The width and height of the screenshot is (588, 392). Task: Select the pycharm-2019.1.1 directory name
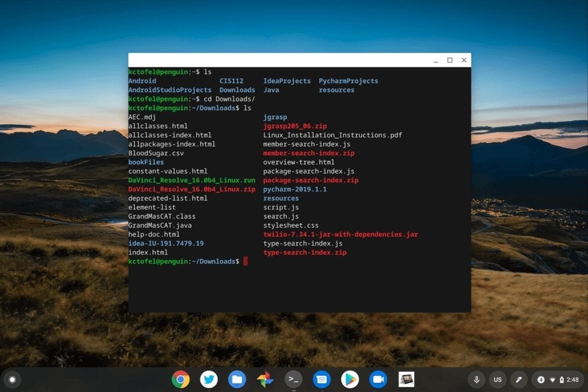click(x=295, y=189)
